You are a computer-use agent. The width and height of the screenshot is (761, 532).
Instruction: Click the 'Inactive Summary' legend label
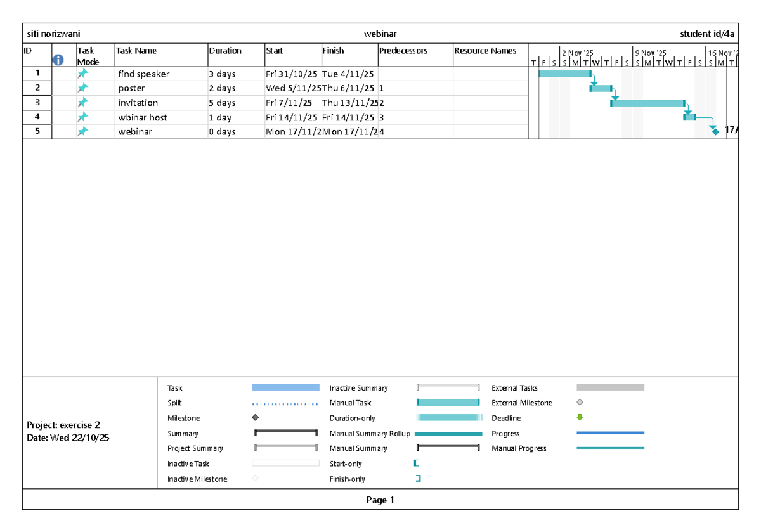tap(359, 388)
